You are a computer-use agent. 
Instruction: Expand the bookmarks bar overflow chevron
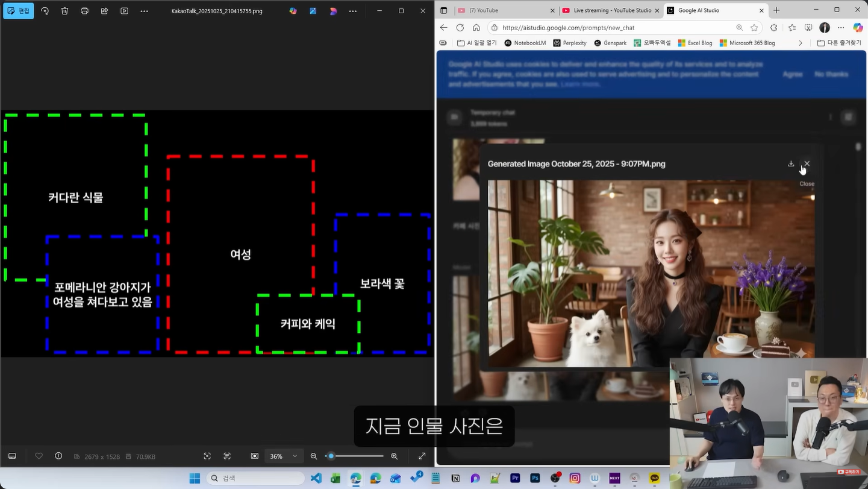[800, 43]
